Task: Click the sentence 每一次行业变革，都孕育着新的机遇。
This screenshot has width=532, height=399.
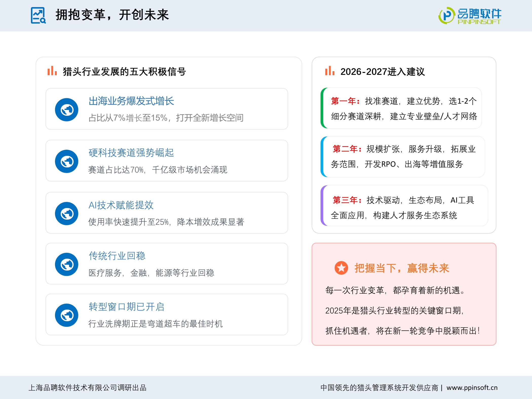Action: (x=396, y=290)
